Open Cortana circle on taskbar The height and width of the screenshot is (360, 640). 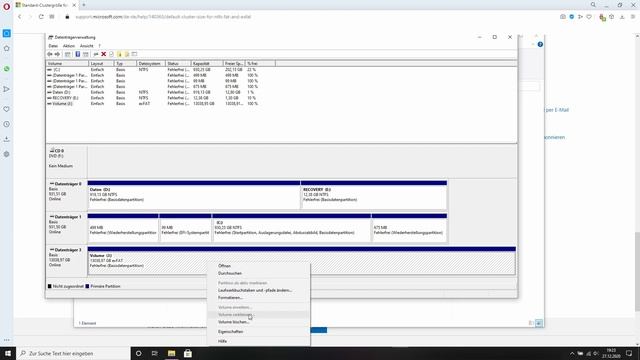click(138, 353)
